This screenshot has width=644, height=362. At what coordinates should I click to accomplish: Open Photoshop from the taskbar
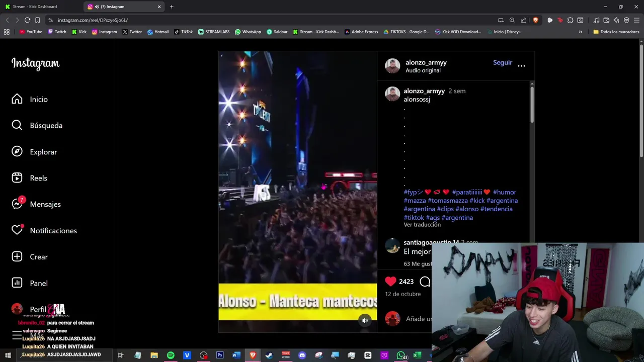(x=220, y=355)
